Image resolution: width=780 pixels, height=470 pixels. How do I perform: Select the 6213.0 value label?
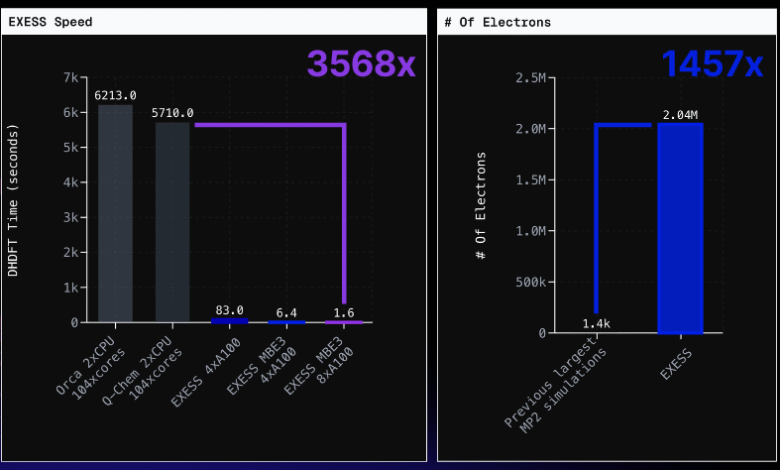pos(115,96)
